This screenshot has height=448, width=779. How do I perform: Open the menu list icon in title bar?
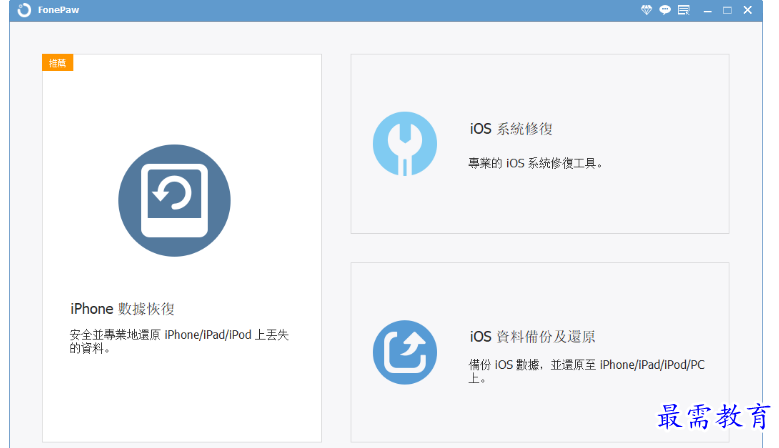[684, 10]
